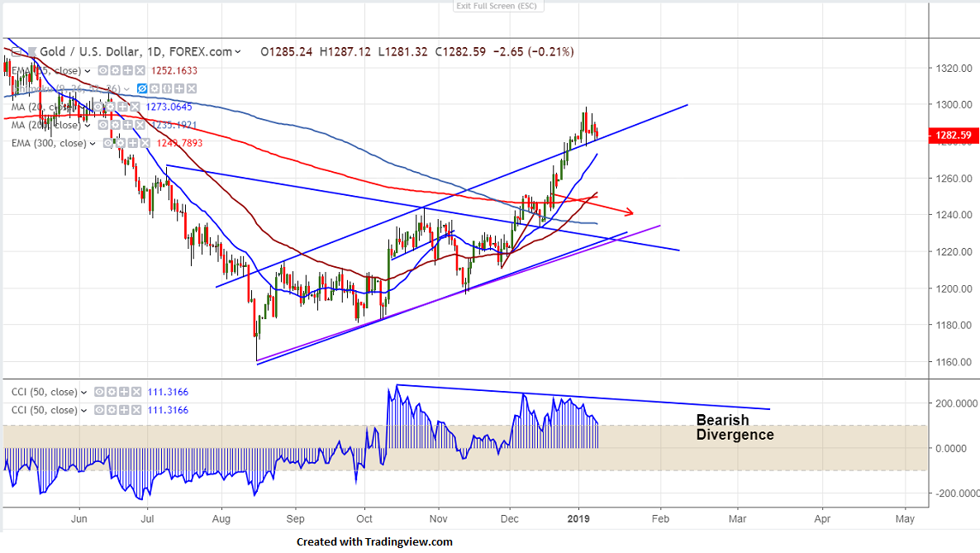This screenshot has width=980, height=553.
Task: Open settings for EMA (55, close)
Action: tap(115, 71)
